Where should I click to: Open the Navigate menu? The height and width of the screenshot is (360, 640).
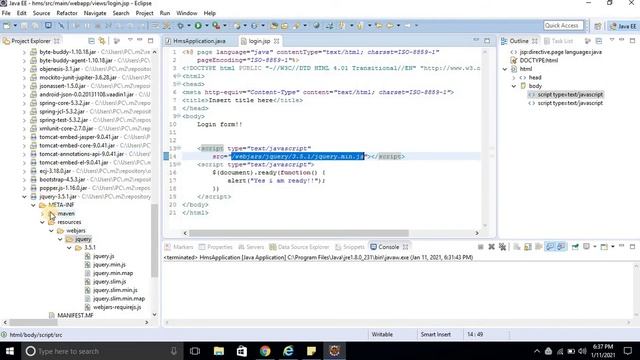[x=95, y=13]
